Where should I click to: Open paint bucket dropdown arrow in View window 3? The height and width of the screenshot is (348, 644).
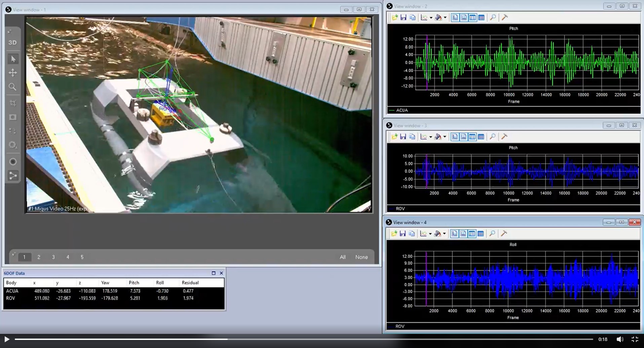[x=445, y=137]
